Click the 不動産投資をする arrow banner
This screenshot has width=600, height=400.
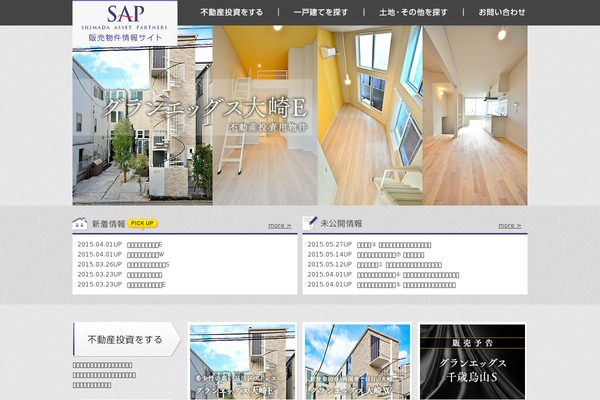coord(127,339)
